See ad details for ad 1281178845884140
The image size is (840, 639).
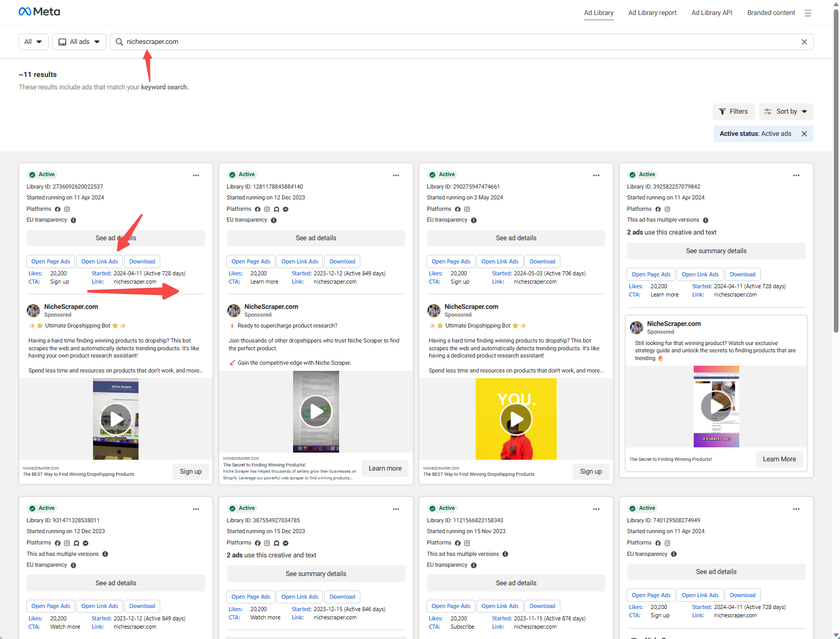(316, 238)
